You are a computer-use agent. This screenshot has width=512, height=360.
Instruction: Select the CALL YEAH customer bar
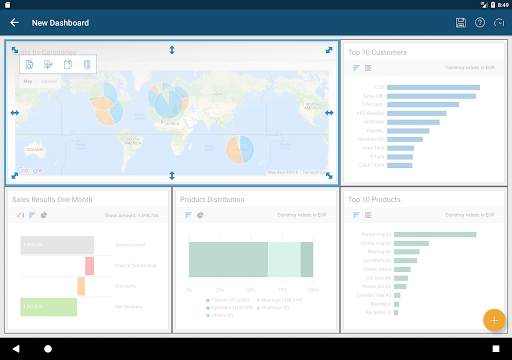pos(400,165)
